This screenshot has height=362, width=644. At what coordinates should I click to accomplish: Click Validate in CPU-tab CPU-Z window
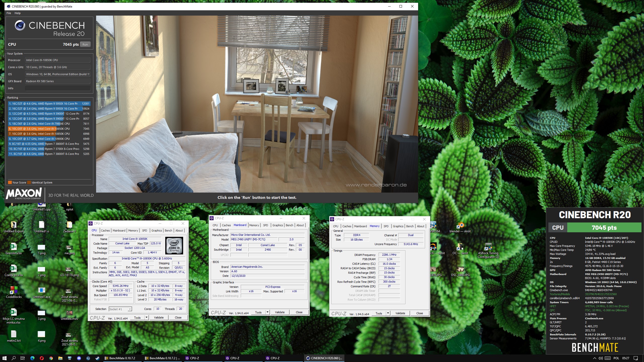(159, 318)
